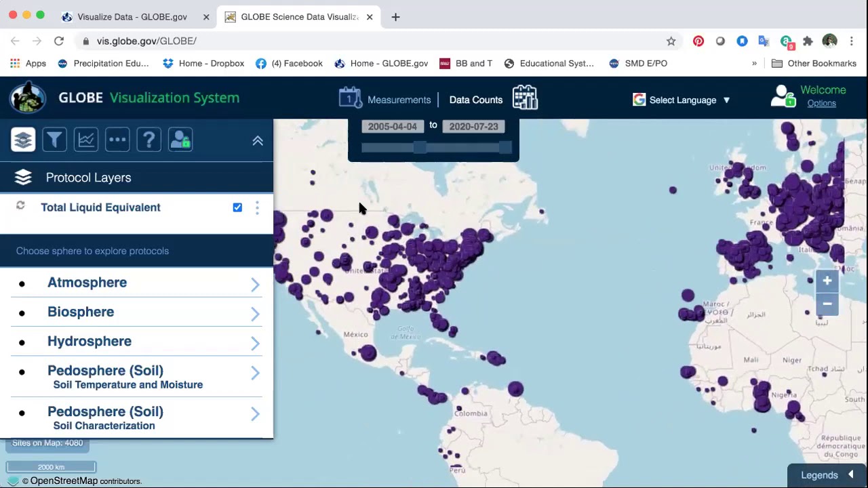Switch to the Data Counts tab
868x488 pixels.
476,100
